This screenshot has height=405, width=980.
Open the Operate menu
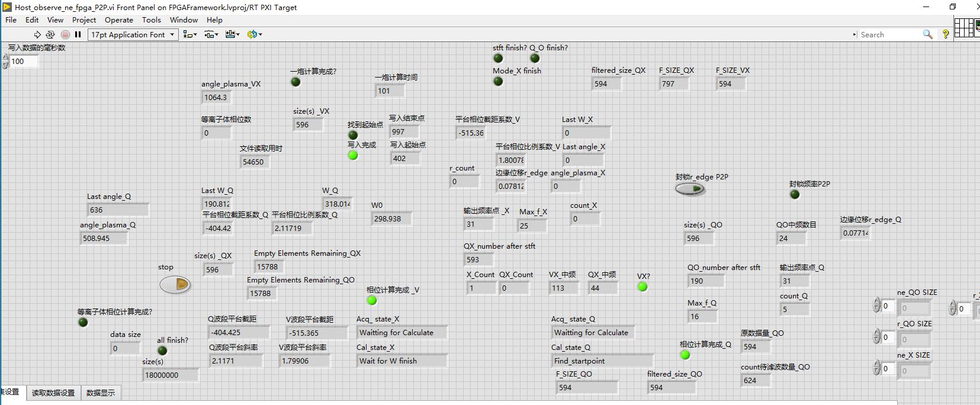pyautogui.click(x=119, y=20)
